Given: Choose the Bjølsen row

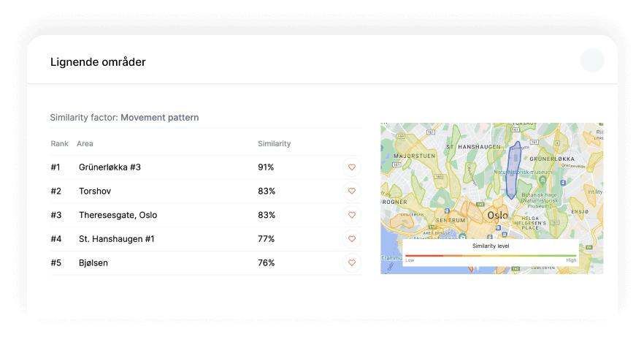Looking at the screenshot, I should pos(206,262).
